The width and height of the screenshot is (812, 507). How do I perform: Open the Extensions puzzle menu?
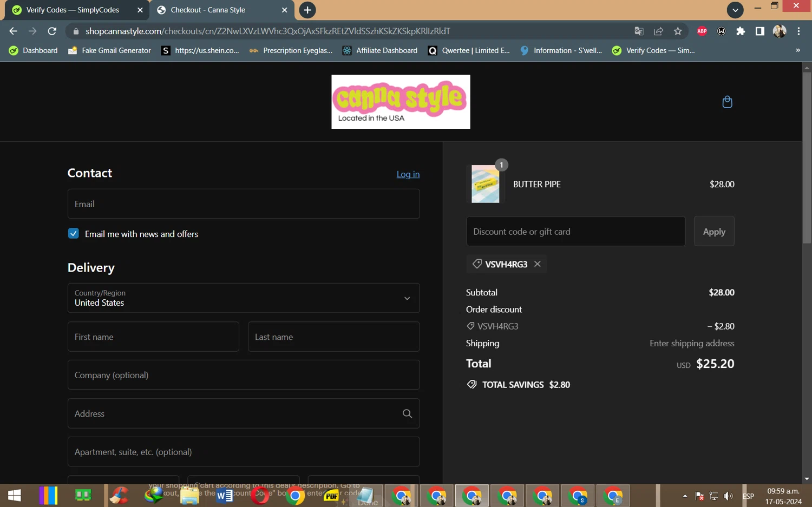(741, 31)
